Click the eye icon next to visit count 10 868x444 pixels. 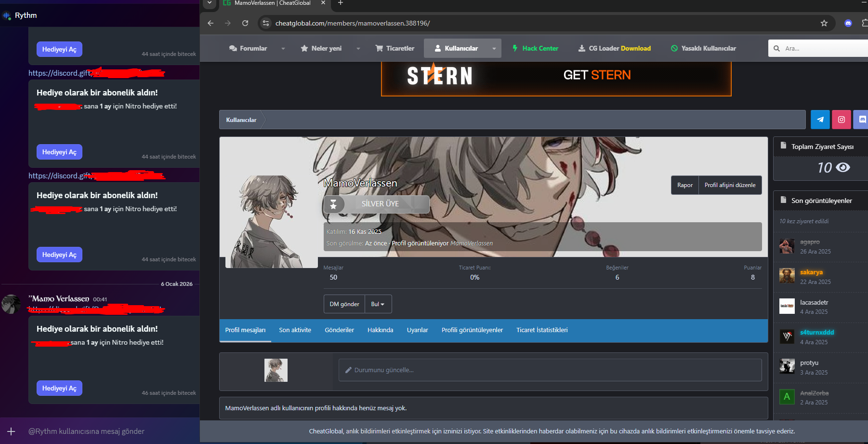(843, 167)
